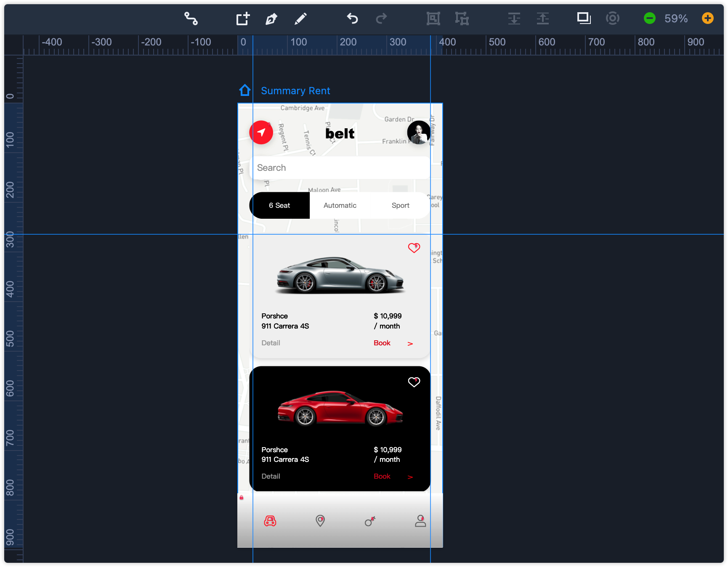Click the red car icon in bottom navigation
The width and height of the screenshot is (728, 567).
click(270, 521)
